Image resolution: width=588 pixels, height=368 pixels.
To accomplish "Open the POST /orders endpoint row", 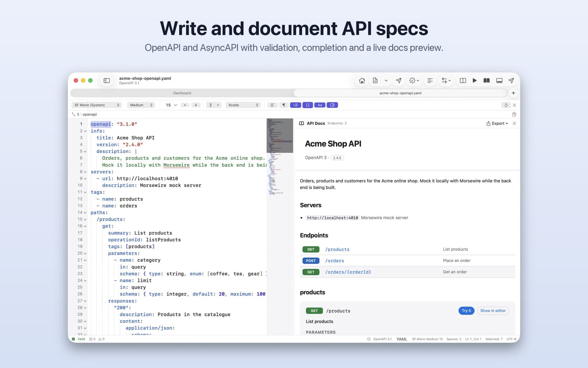I will [408, 261].
